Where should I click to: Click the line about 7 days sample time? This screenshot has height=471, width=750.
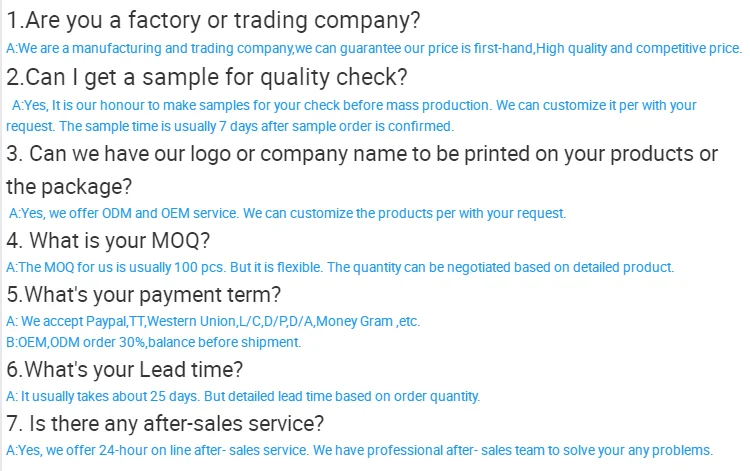tap(230, 126)
